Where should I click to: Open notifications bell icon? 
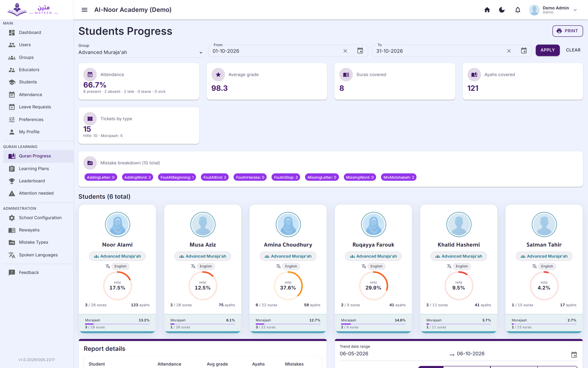[518, 10]
